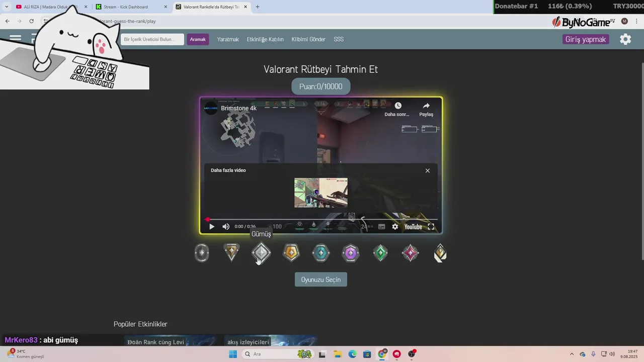The height and width of the screenshot is (362, 644).
Task: Play the YouTube video
Action: 212,227
